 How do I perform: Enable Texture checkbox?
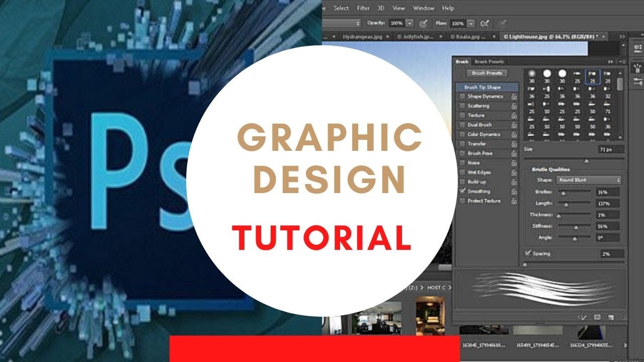[462, 116]
